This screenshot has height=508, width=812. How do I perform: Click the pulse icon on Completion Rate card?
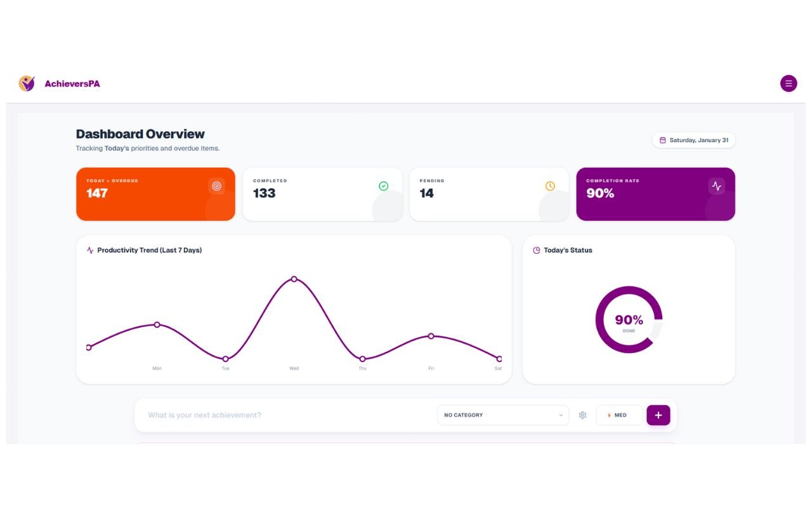pos(716,186)
